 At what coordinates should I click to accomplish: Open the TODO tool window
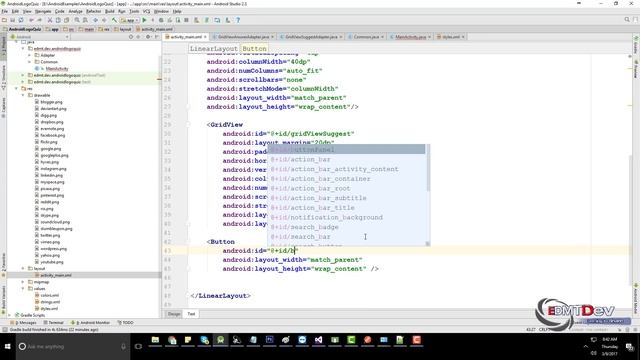[126, 322]
